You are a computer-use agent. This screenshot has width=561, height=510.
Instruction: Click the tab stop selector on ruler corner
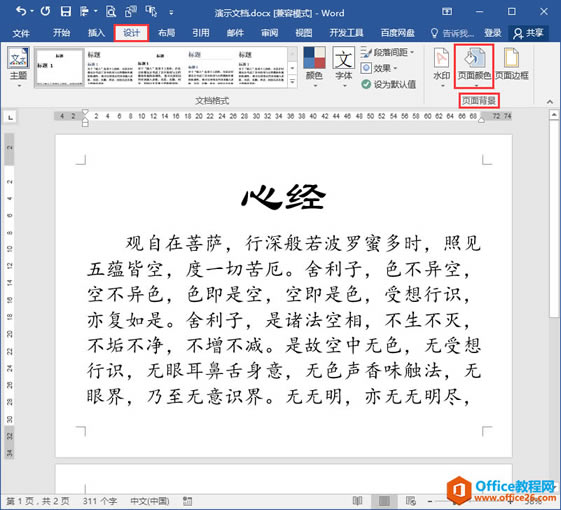point(10,117)
